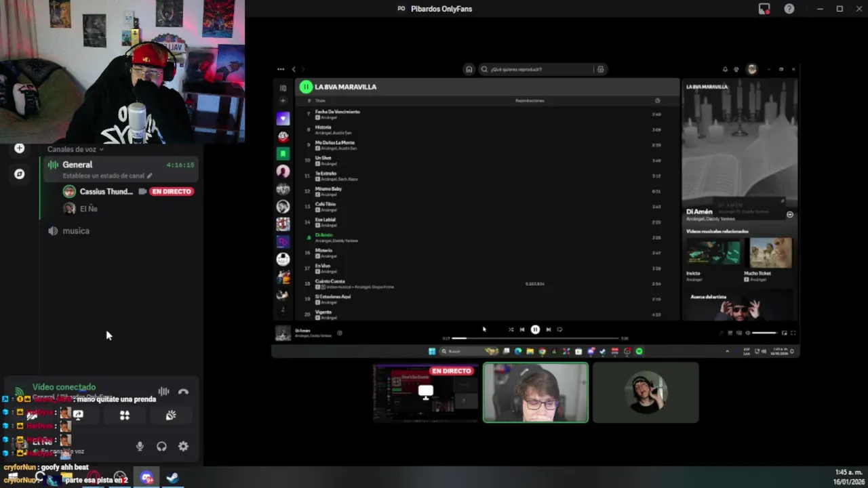Open Spotify profile avatar menu

pyautogui.click(x=751, y=69)
